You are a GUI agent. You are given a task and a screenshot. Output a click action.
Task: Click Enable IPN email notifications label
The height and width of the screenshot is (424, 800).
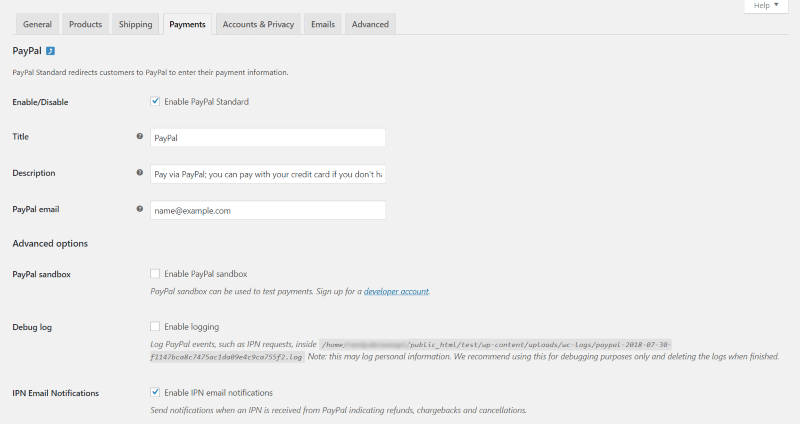click(x=218, y=393)
